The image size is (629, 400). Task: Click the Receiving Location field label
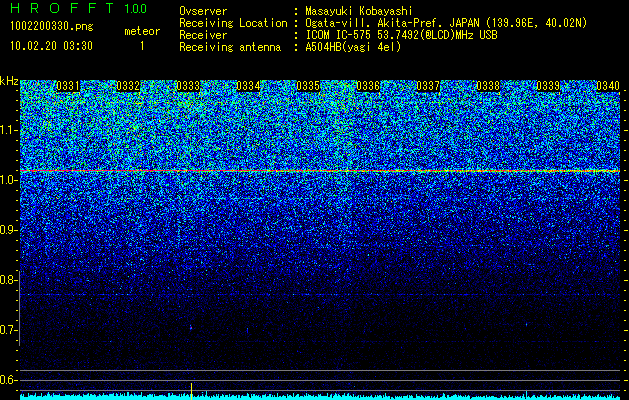click(x=233, y=23)
